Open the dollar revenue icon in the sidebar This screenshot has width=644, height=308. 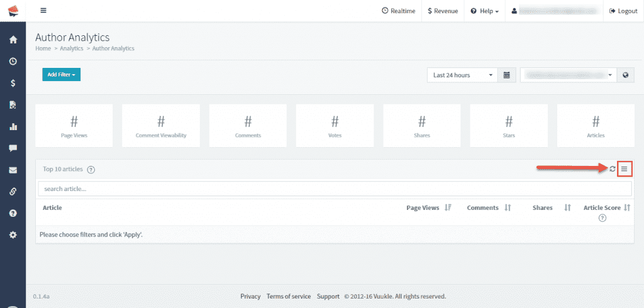[13, 83]
